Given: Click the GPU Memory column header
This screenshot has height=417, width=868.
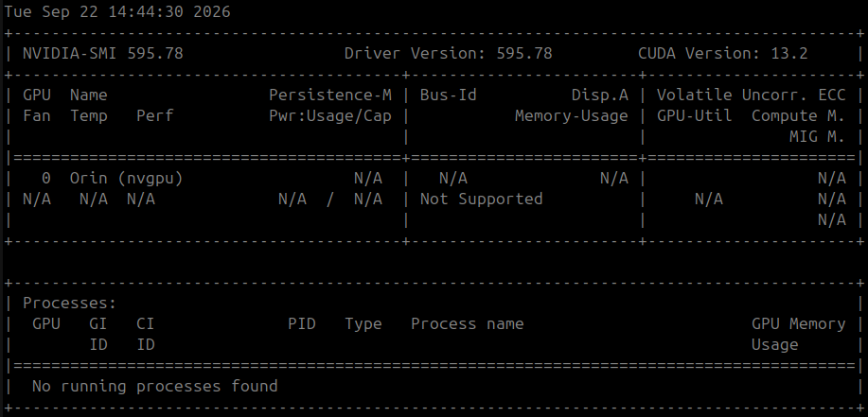Looking at the screenshot, I should click(798, 323).
